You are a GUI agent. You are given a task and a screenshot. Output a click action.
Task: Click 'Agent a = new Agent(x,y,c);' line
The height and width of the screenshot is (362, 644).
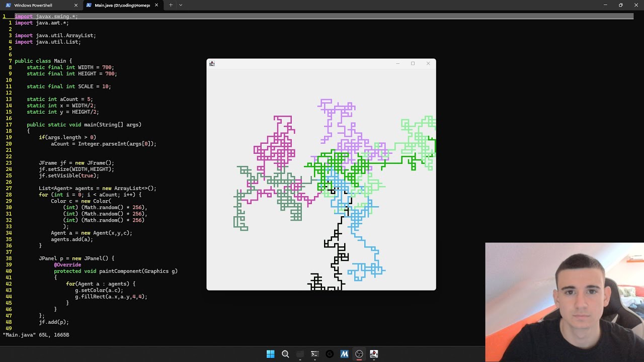coord(92,233)
